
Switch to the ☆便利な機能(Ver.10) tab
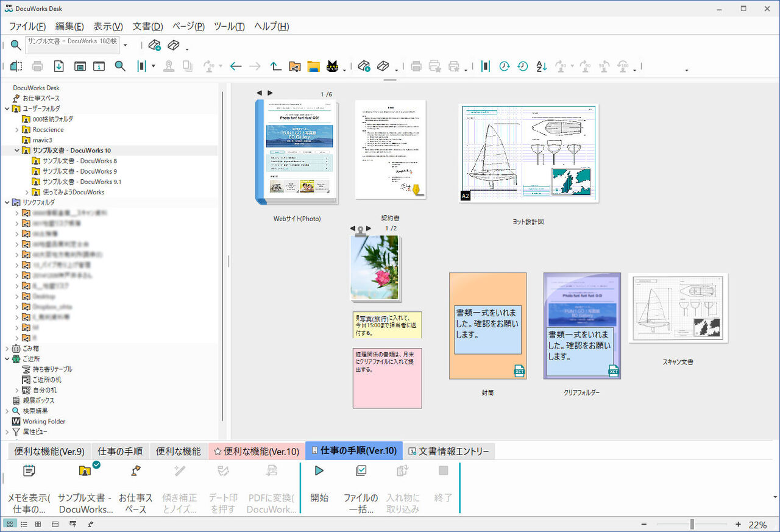pos(256,451)
